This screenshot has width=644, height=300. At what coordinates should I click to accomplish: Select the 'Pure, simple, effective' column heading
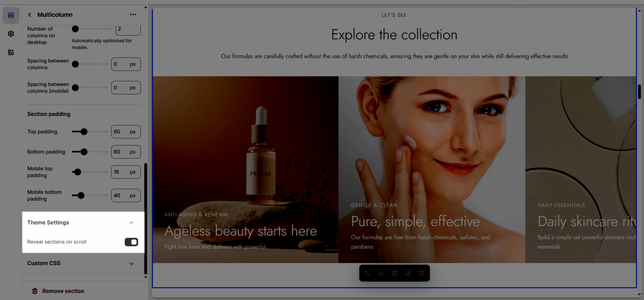pyautogui.click(x=415, y=222)
